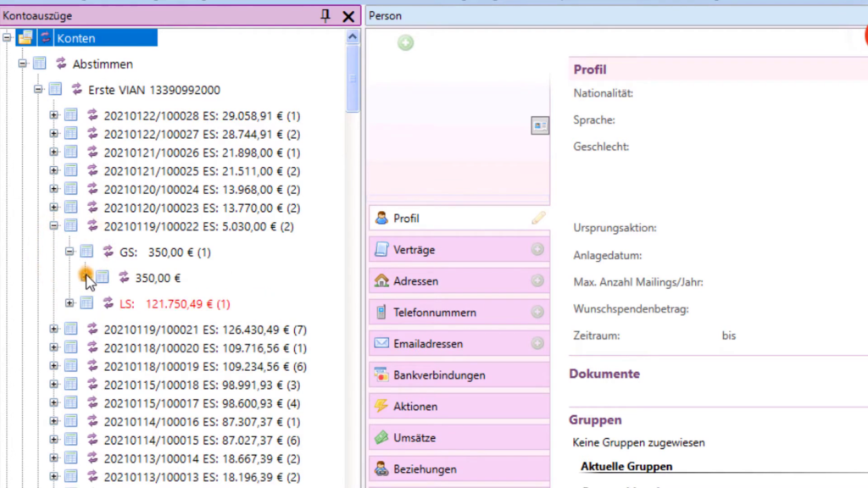Open the Verträge section

pyautogui.click(x=459, y=250)
